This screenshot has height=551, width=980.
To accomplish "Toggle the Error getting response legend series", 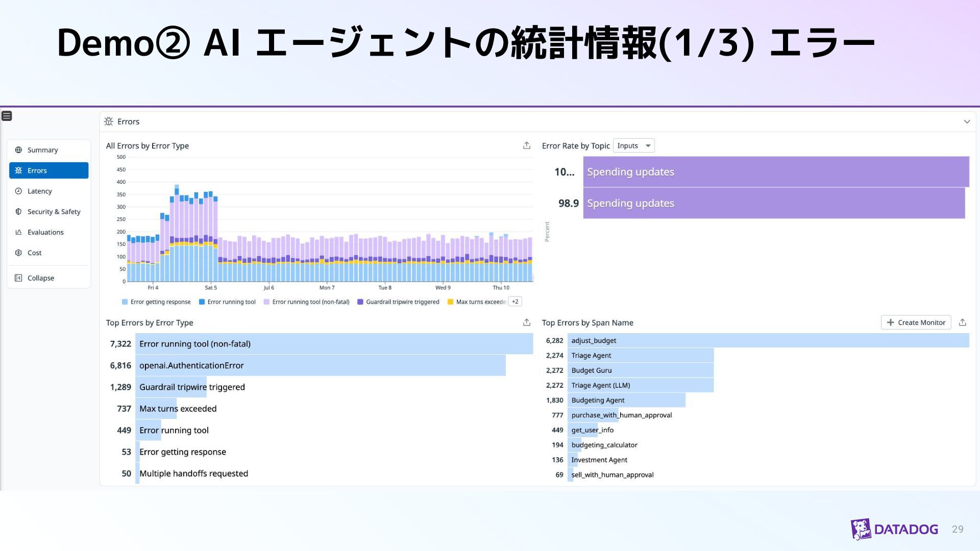I will [160, 302].
